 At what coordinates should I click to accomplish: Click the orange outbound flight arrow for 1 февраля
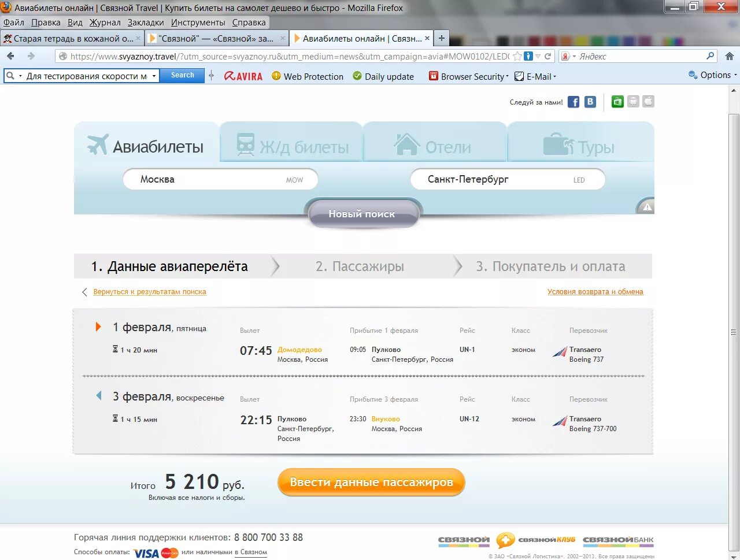(98, 327)
